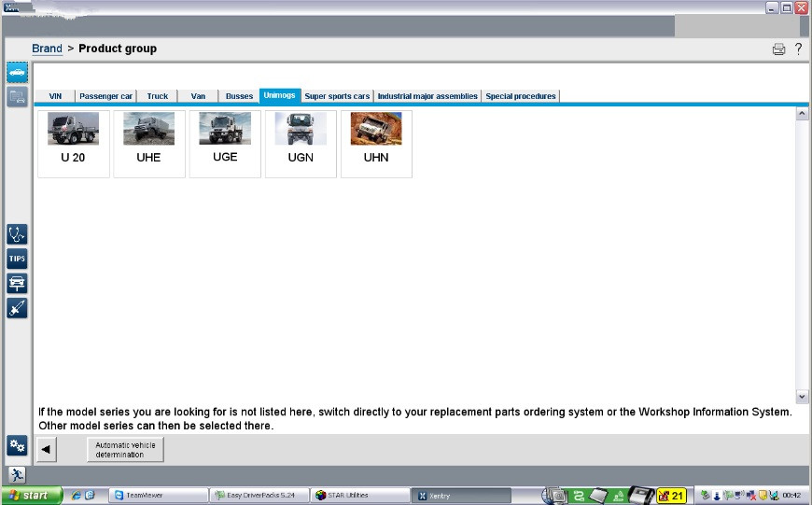The width and height of the screenshot is (812, 505).
Task: Open STAR Utilities taskbar item
Action: (359, 496)
